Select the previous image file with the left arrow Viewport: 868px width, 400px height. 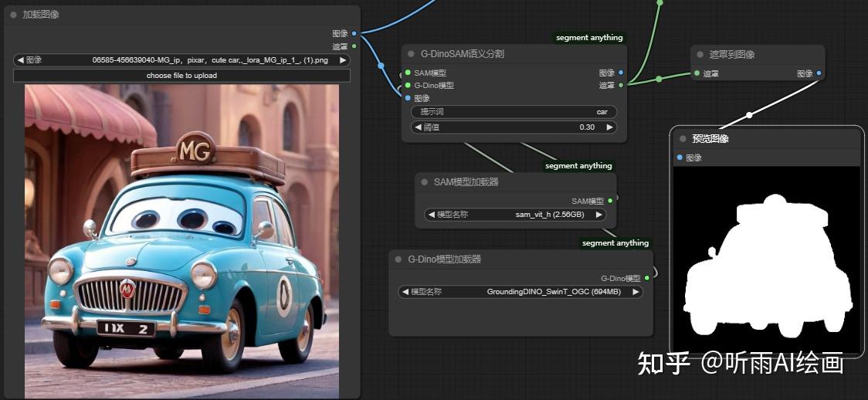(21, 59)
